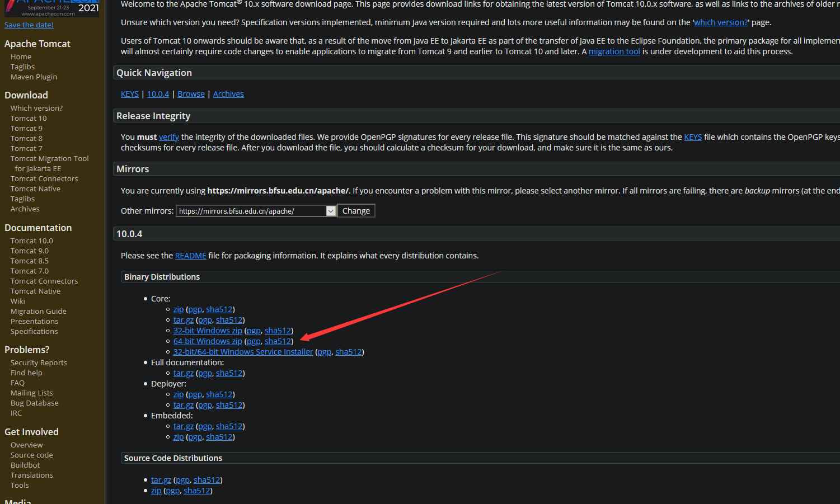Select Tomcat 10 in the Download sidebar

click(29, 119)
